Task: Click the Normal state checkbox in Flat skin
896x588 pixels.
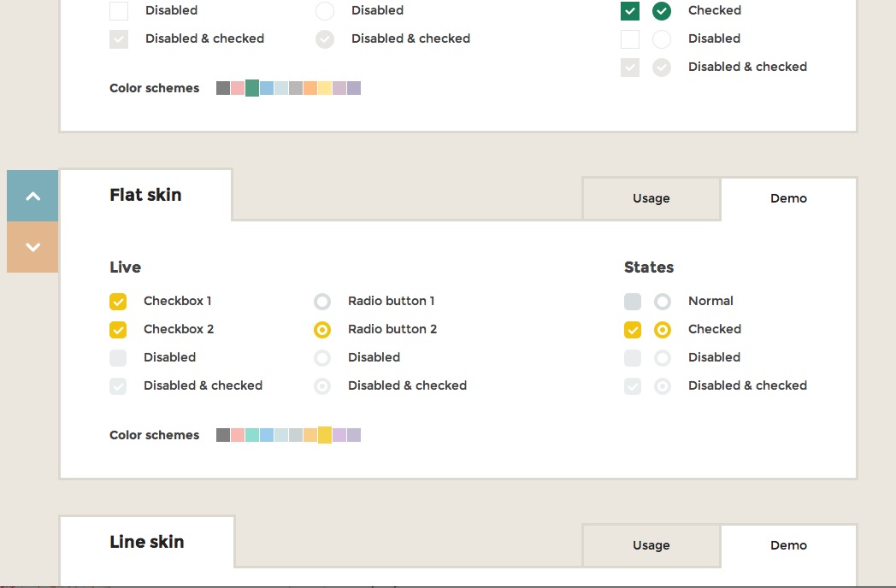Action: point(633,302)
